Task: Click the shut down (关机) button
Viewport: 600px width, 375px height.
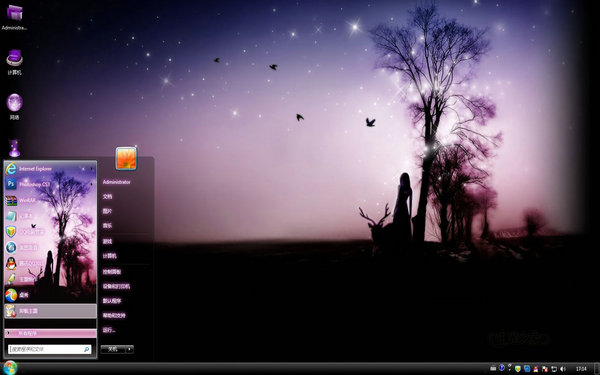Action: click(113, 349)
